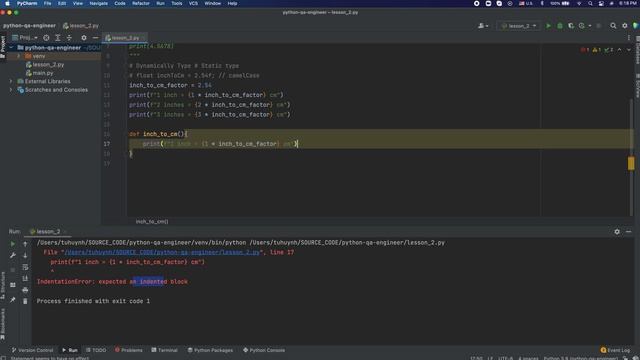Image resolution: width=640 pixels, height=360 pixels.
Task: Select opened file locate target icon in Project panel
Action: click(46, 38)
